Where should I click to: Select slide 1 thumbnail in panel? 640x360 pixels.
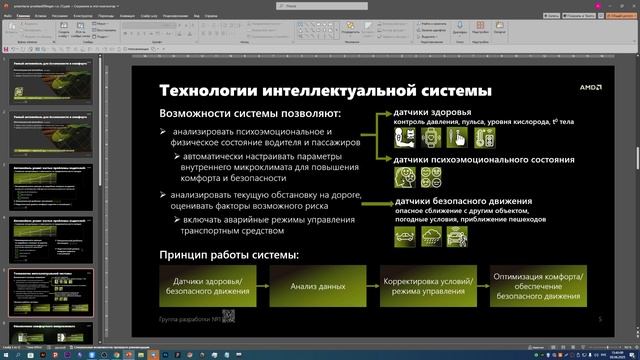click(x=51, y=81)
